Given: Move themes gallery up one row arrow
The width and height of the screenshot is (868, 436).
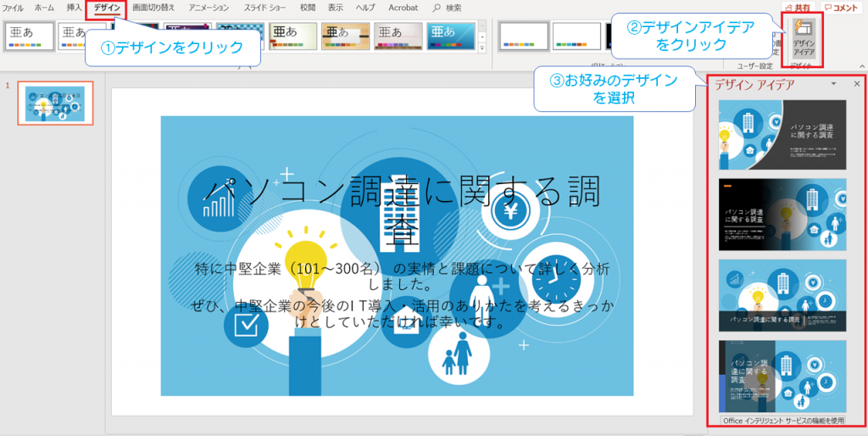Looking at the screenshot, I should pos(481,25).
